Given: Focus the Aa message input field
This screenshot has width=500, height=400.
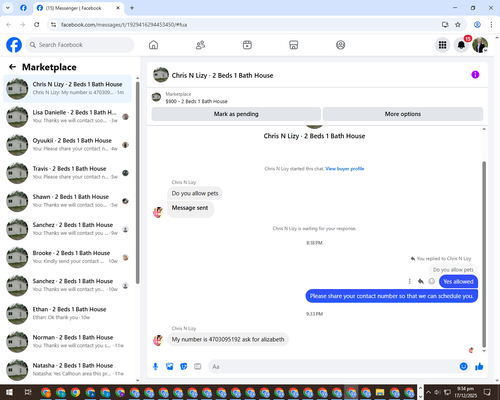Looking at the screenshot, I should (x=333, y=367).
